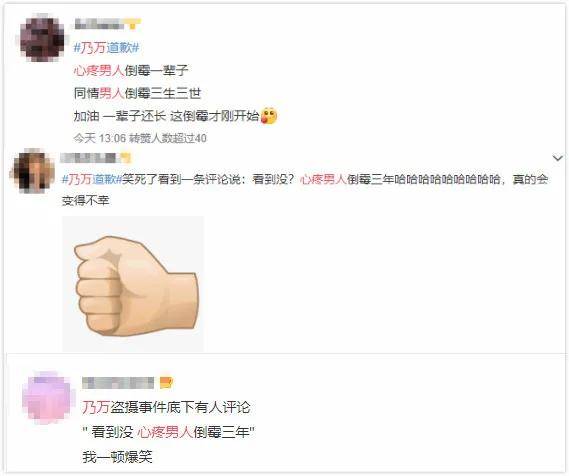
Task: Click the member badge beside second username
Action: click(x=125, y=158)
